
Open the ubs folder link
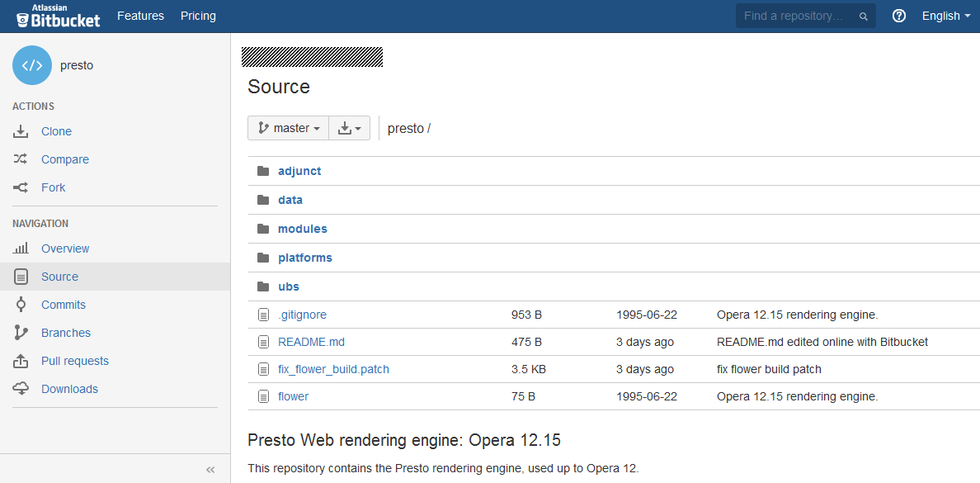289,286
